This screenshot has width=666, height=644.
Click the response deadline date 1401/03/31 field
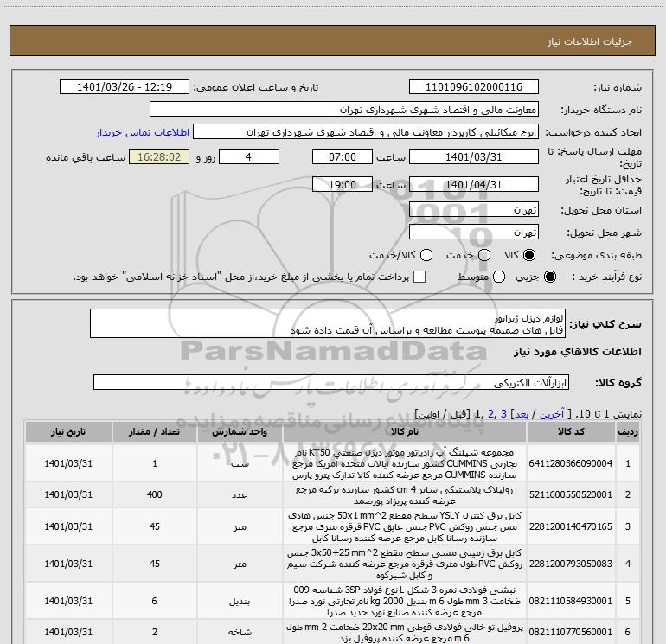474,156
